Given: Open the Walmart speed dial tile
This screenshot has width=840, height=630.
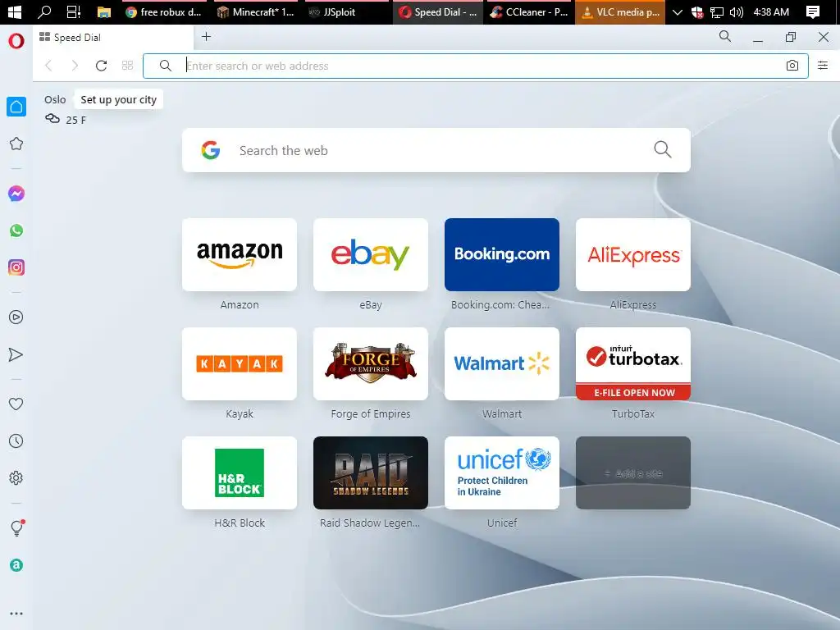Looking at the screenshot, I should tap(502, 363).
